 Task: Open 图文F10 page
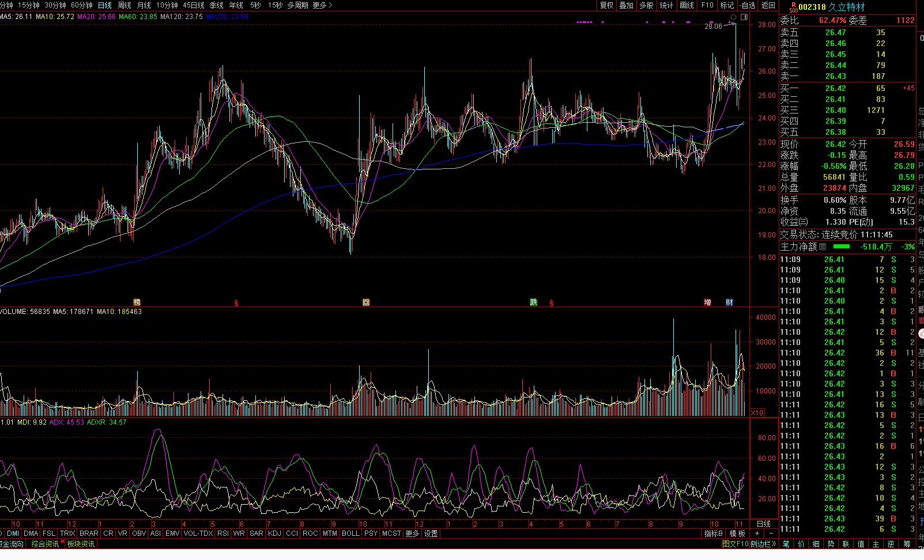tap(736, 543)
